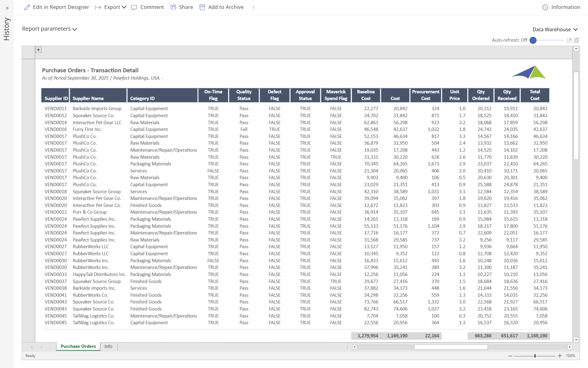Switch to the Info sheet tab
This screenshot has height=368, width=588.
(x=108, y=346)
